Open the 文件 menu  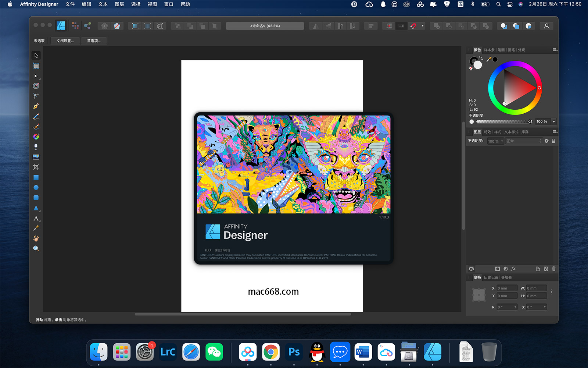[70, 4]
